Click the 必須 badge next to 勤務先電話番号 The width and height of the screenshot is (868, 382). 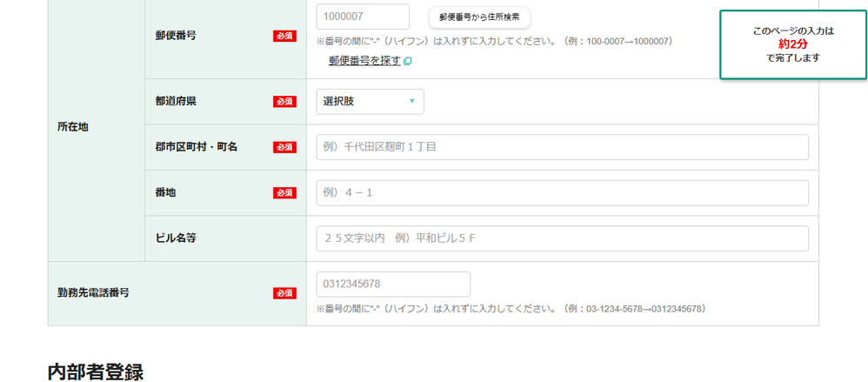click(x=284, y=293)
